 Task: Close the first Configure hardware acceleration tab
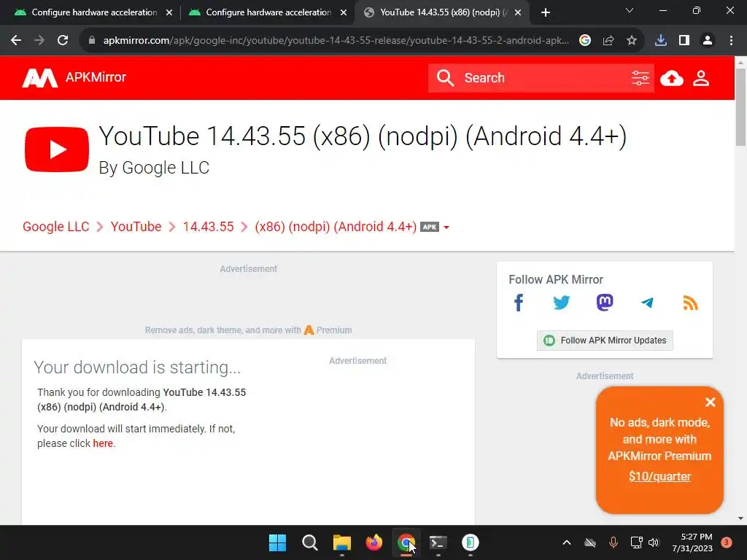pyautogui.click(x=169, y=13)
